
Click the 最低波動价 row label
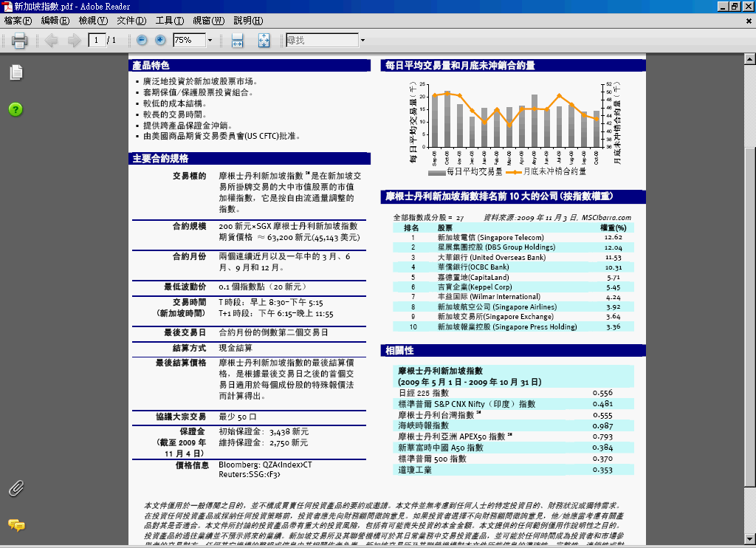click(x=185, y=287)
